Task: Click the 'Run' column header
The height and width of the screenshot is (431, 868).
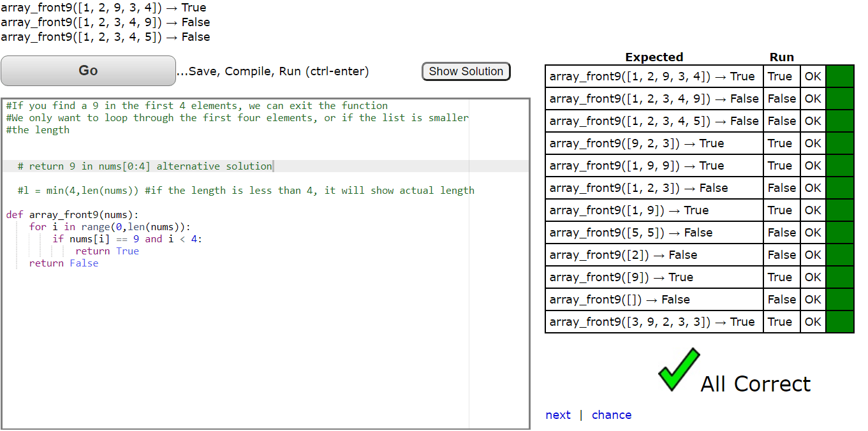Action: pos(781,57)
